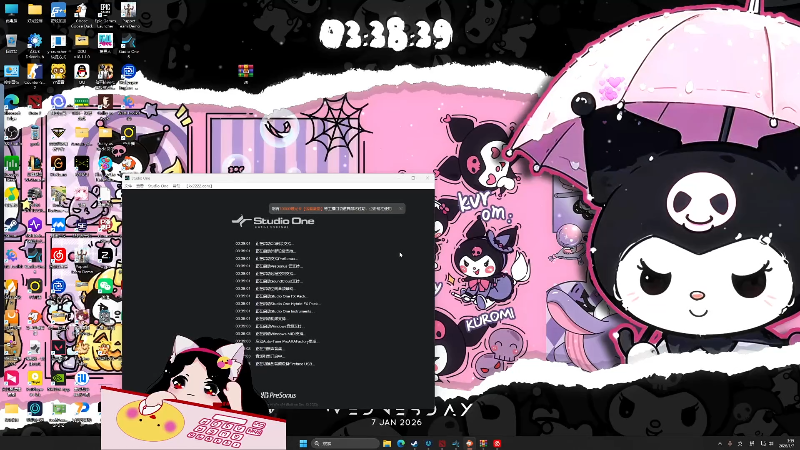Dismiss the Studio One notification banner

click(x=401, y=209)
